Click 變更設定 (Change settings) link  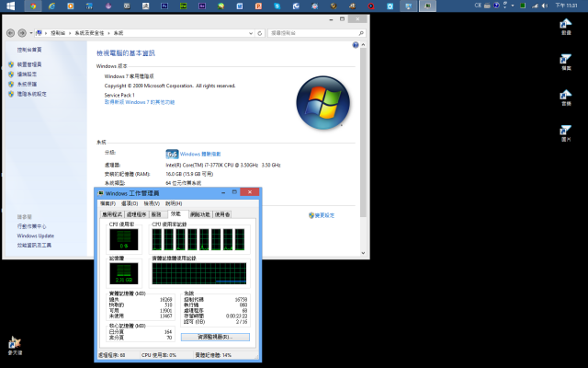click(324, 215)
